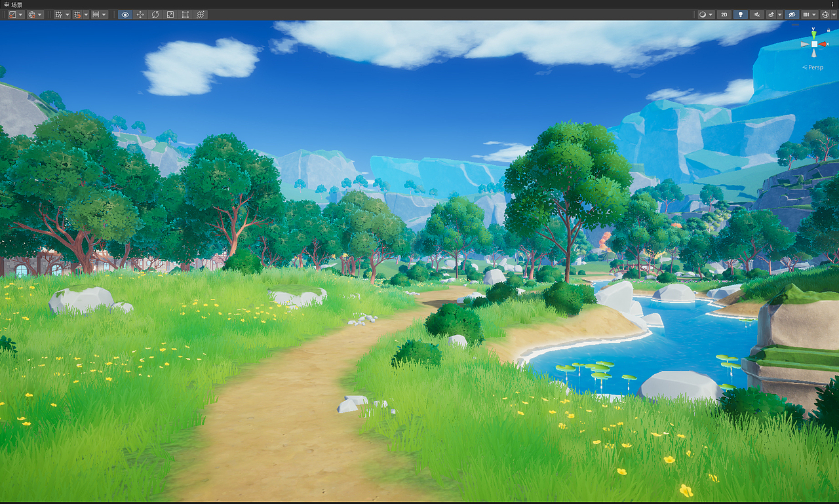Open the grid visibility dropdown arrow
The height and width of the screenshot is (504, 839).
pyautogui.click(x=68, y=14)
